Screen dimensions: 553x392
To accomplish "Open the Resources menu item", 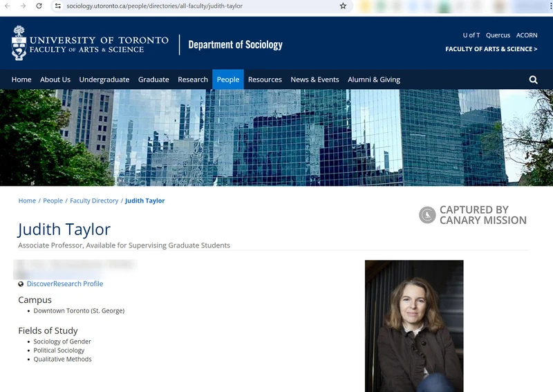I will tap(265, 80).
